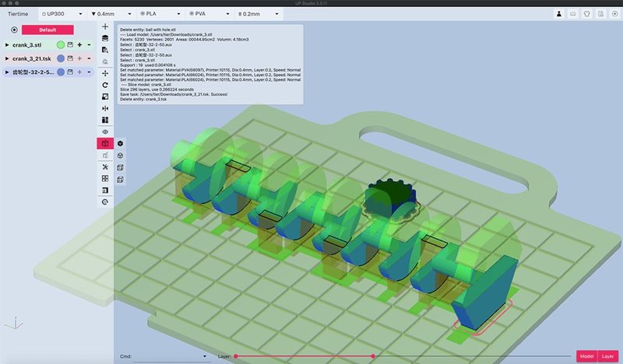The image size is (623, 364).
Task: Select the radio button beside Default
Action: pos(15,30)
